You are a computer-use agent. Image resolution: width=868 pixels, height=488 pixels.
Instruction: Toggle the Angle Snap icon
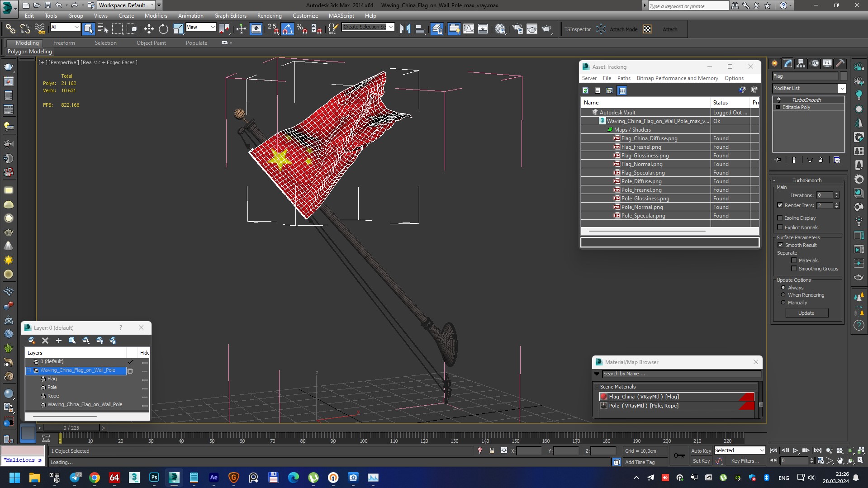tap(288, 29)
